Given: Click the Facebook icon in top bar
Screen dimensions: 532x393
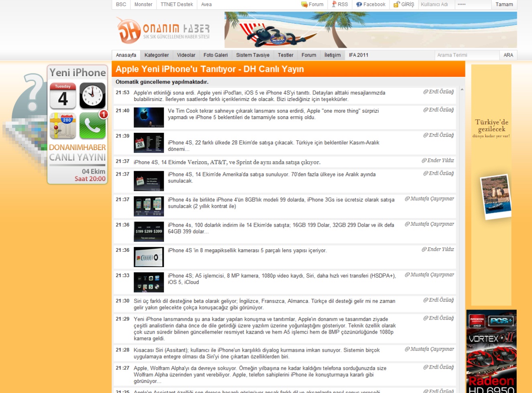Looking at the screenshot, I should (359, 4).
